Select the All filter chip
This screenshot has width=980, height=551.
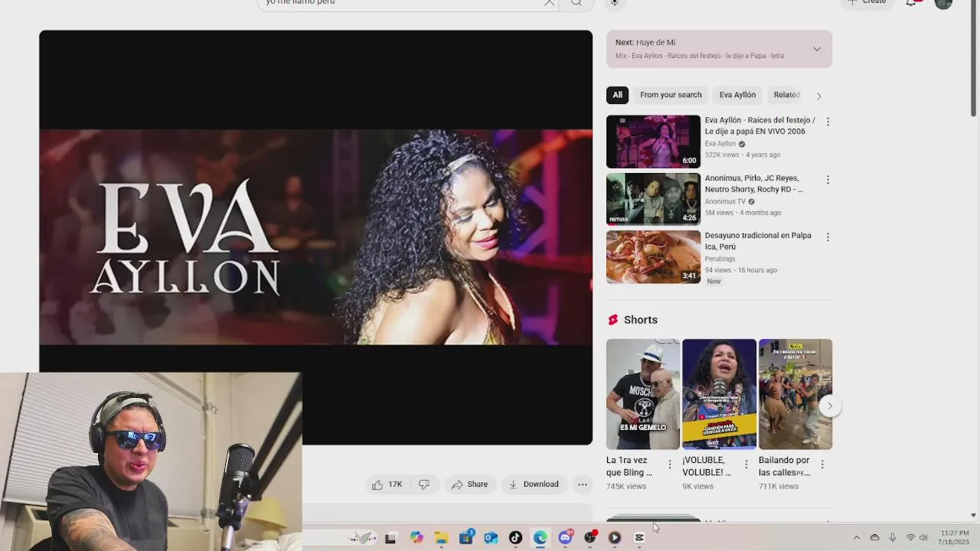[x=617, y=95]
